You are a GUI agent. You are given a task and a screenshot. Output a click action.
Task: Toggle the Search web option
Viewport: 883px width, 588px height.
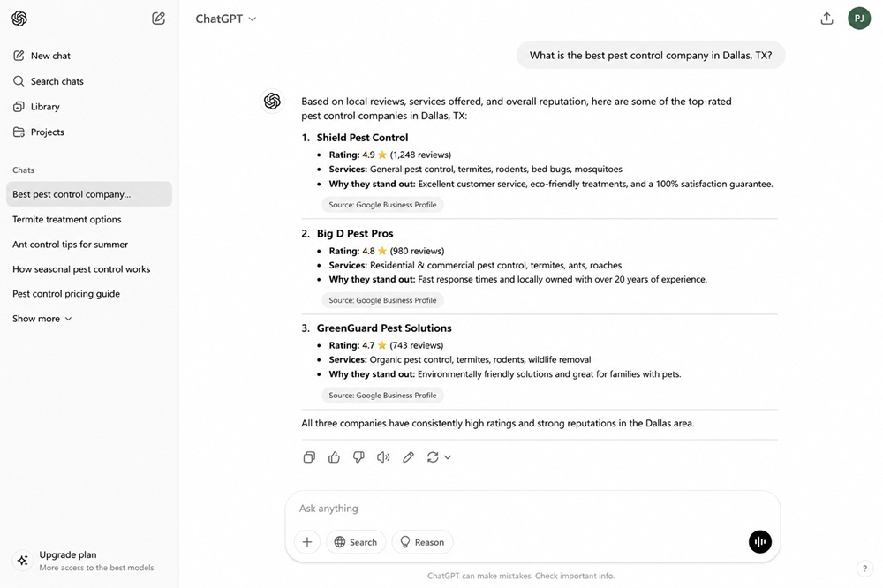tap(356, 542)
